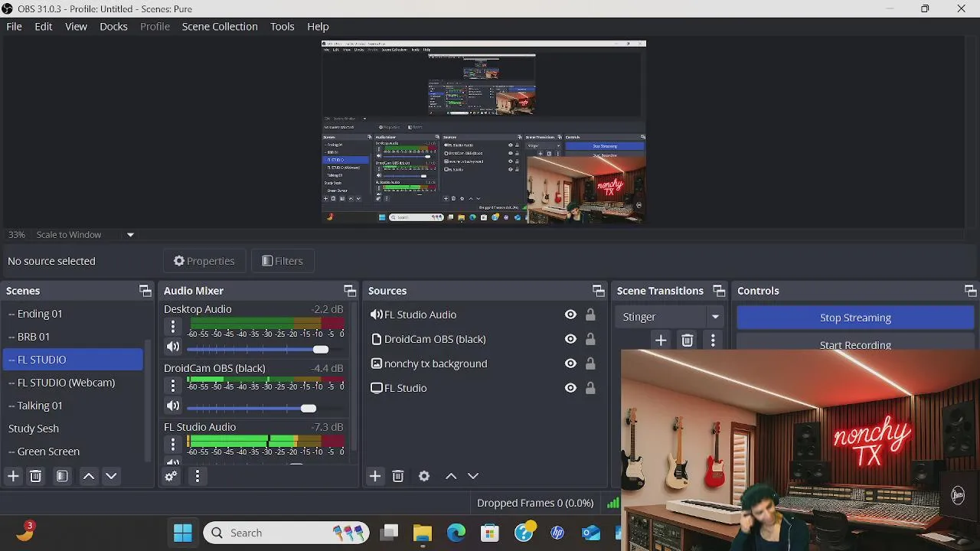
Task: Remove the scene transition trash icon
Action: pos(688,341)
